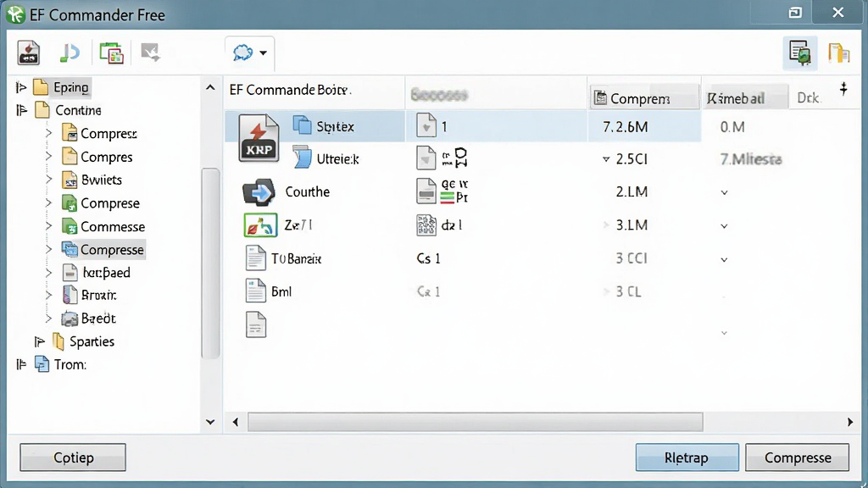This screenshot has height=488, width=868.
Task: Expand the Epiing folder in the tree
Action: coord(21,87)
